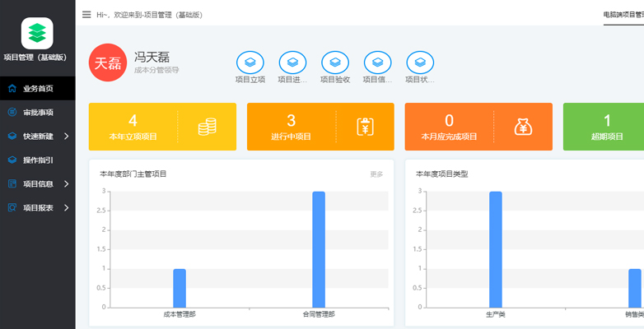Click the 更多 link on department chart
Viewport: 644px width, 329px height.
point(376,174)
